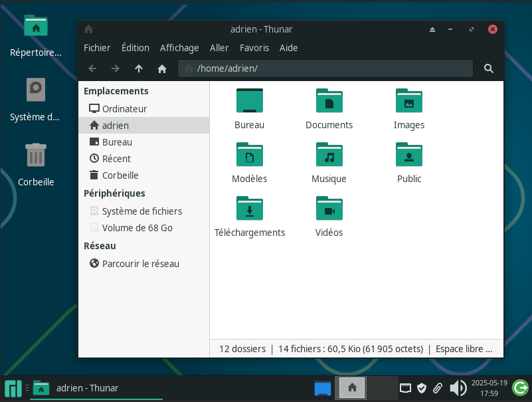Select Système de fichiers device
532x402 pixels.
point(144,211)
